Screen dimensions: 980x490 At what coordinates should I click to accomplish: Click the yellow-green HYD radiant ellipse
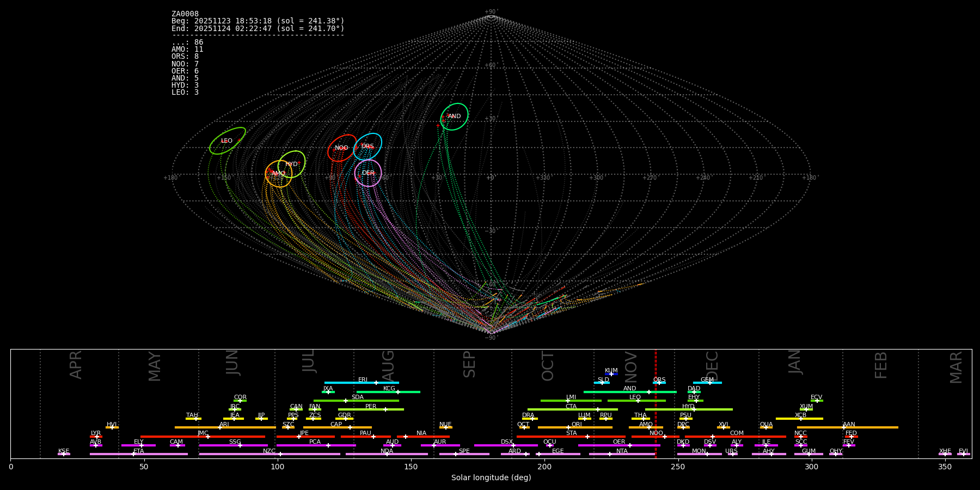tap(292, 164)
